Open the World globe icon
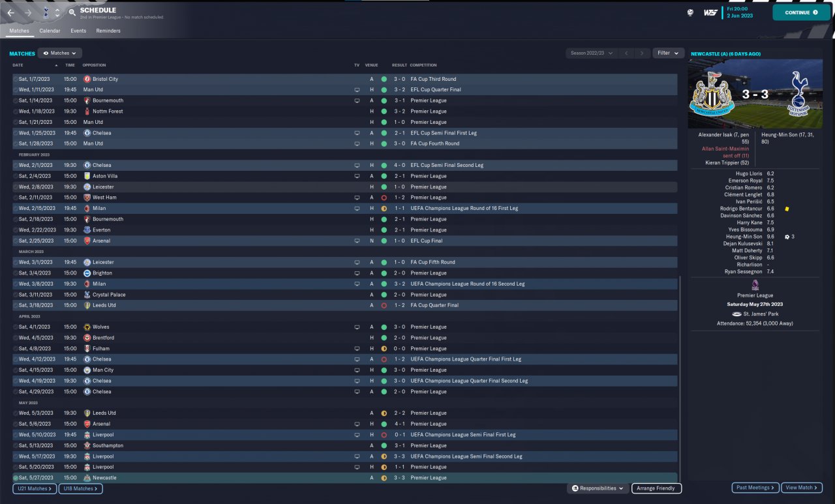 tap(690, 12)
